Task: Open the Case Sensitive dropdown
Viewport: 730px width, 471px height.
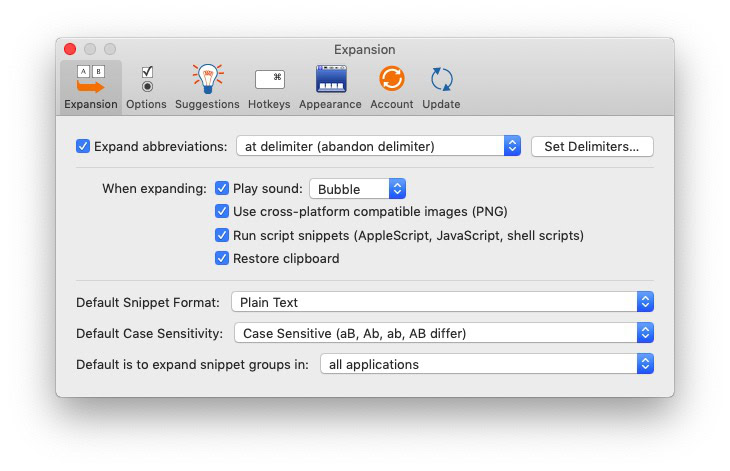Action: (x=444, y=333)
